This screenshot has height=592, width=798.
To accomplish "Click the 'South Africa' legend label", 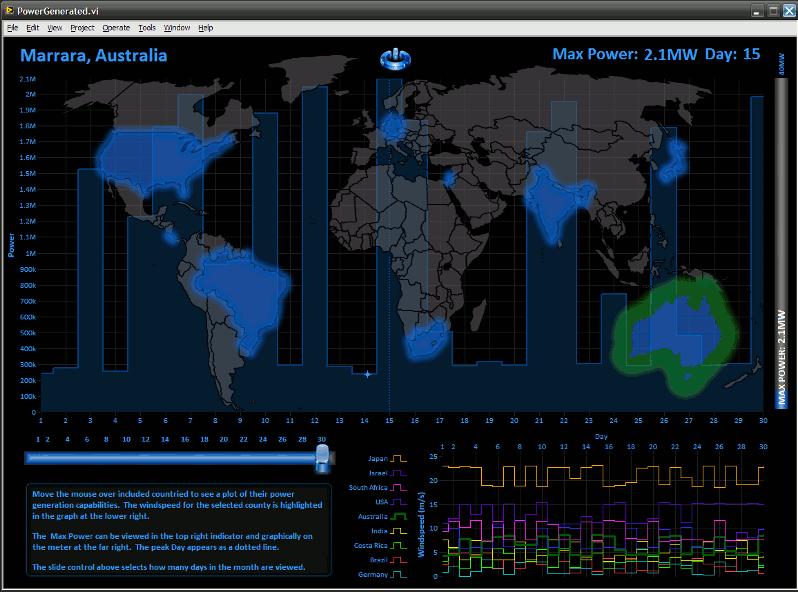I will 368,488.
